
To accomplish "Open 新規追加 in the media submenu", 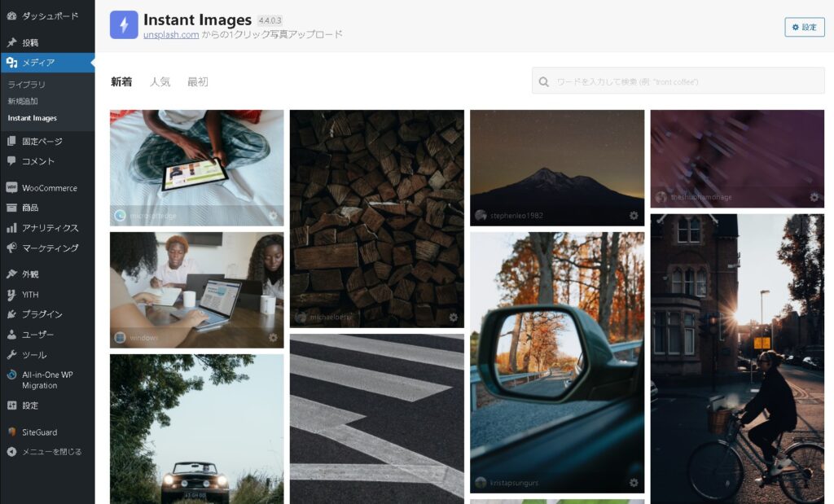I will click(23, 101).
